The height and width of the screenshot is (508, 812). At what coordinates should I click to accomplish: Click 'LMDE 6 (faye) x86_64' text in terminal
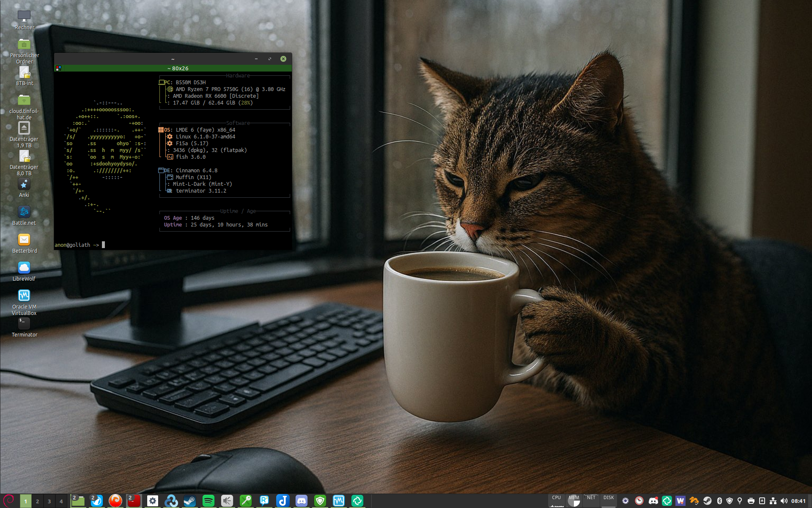click(x=206, y=130)
